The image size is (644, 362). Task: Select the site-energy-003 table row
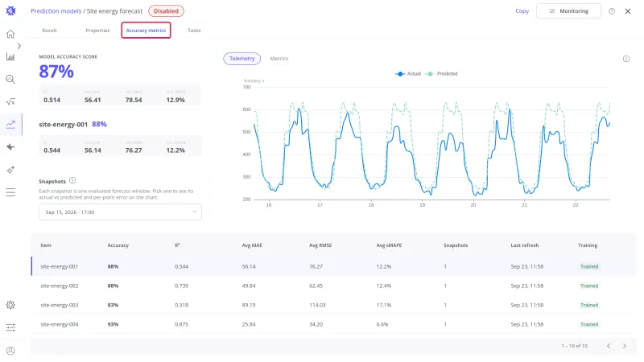333,305
